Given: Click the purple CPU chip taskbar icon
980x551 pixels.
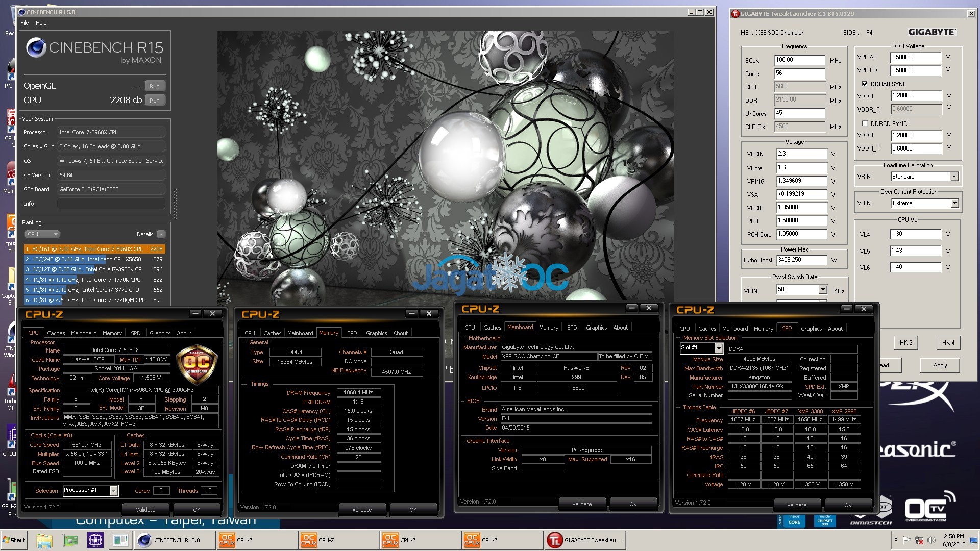Looking at the screenshot, I should (x=95, y=540).
